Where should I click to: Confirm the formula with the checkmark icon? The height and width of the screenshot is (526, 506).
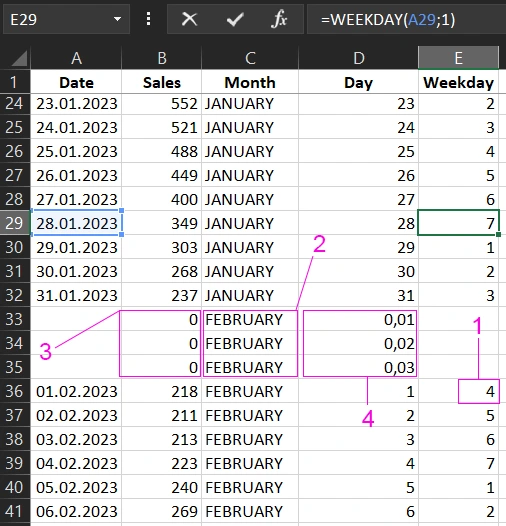[235, 19]
